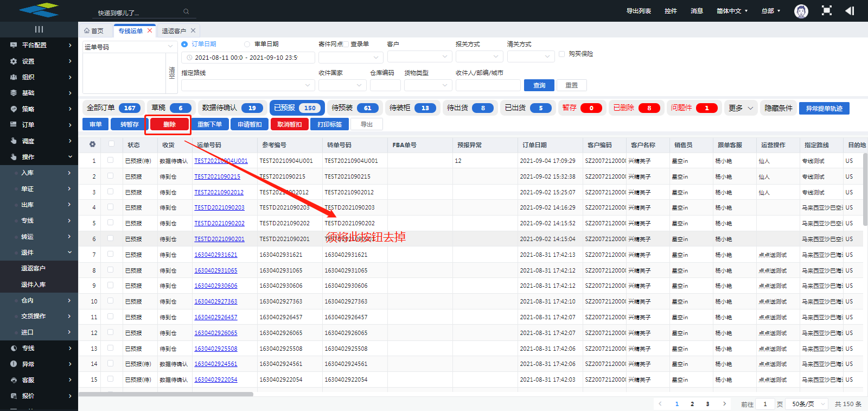Image resolution: width=868 pixels, height=411 pixels.
Task: Click the collapse panel arrow at top right
Action: [850, 11]
